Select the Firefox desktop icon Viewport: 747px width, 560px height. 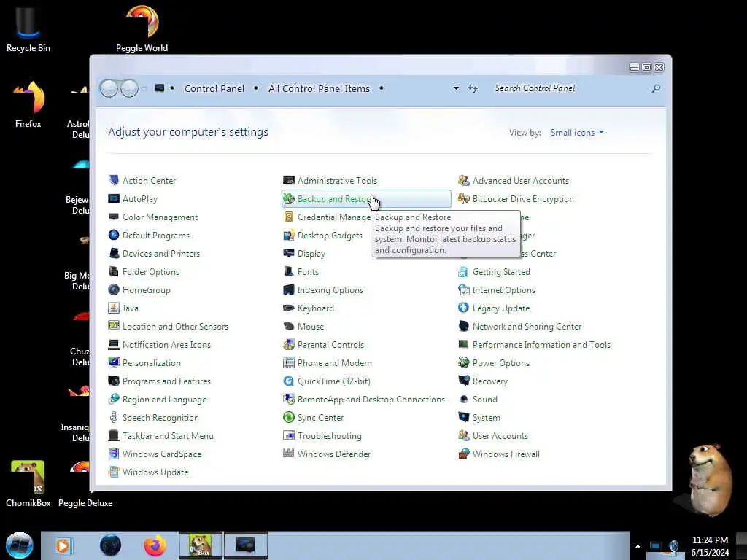coord(28,105)
